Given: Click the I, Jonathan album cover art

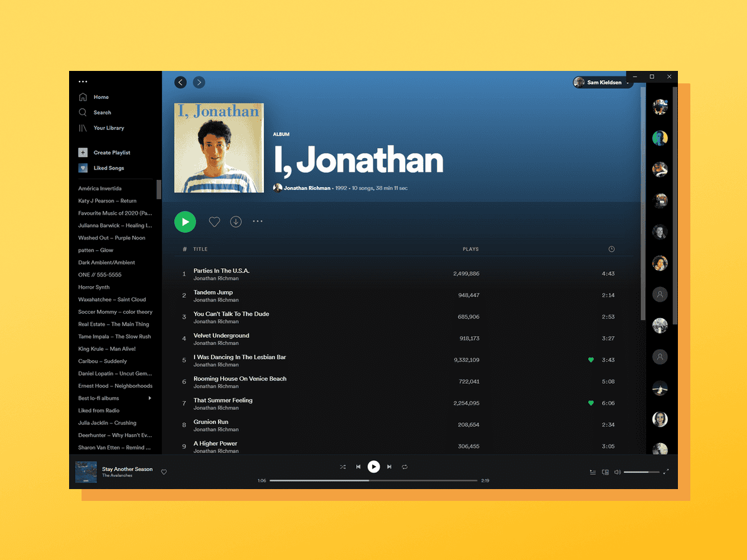Looking at the screenshot, I should (218, 147).
